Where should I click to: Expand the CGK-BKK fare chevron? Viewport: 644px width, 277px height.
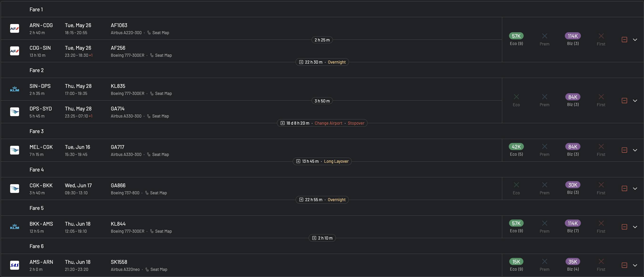[635, 188]
